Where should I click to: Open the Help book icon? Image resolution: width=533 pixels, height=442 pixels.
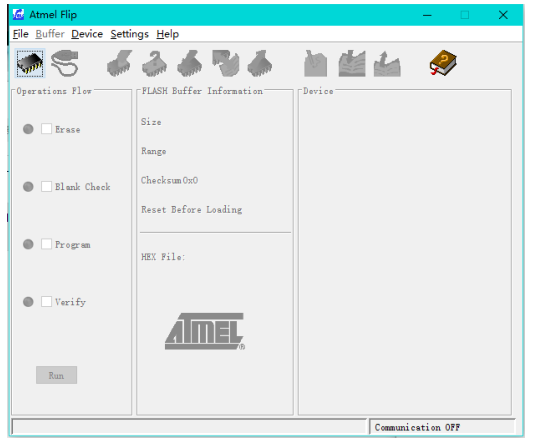tap(443, 63)
